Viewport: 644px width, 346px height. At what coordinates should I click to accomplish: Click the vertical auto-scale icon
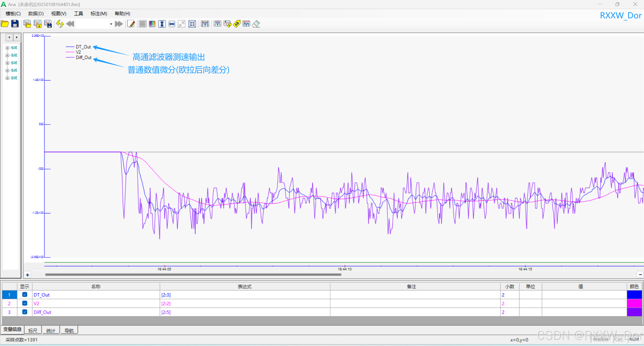[162, 24]
